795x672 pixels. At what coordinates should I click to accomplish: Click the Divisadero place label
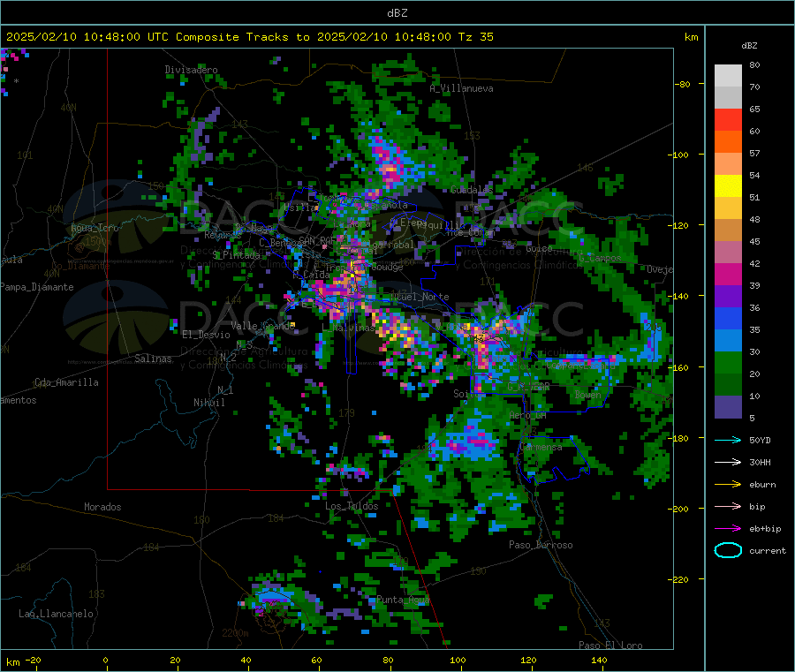tap(191, 70)
